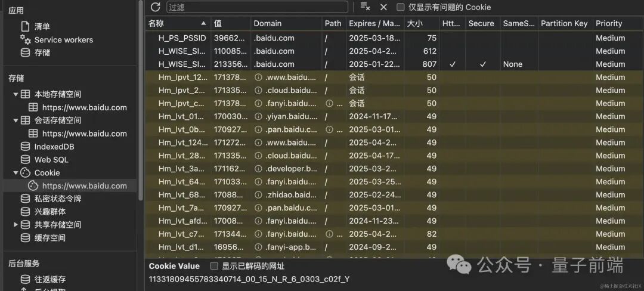
Task: Click path info icon in Hm_lvt_c7 row
Action: pos(329,234)
